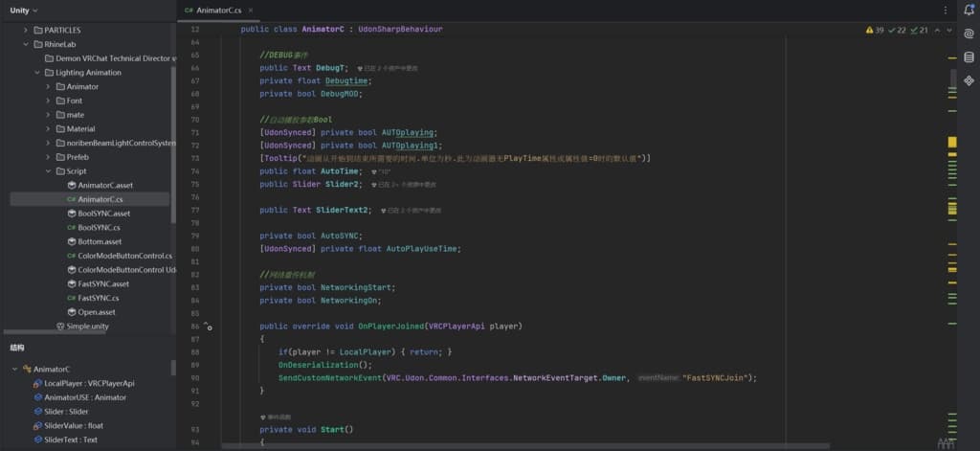Image resolution: width=980 pixels, height=451 pixels.
Task: Expand the noribenBeamLightControlSystem folder chevron
Action: click(x=48, y=144)
